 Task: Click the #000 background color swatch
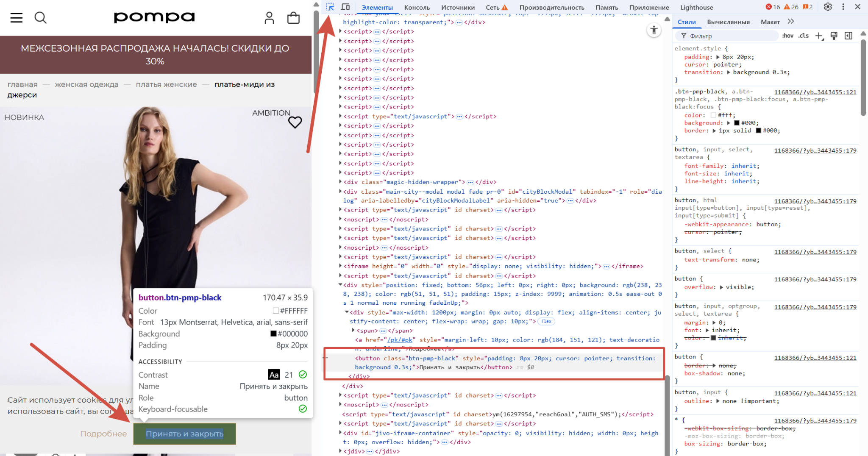[x=737, y=123]
